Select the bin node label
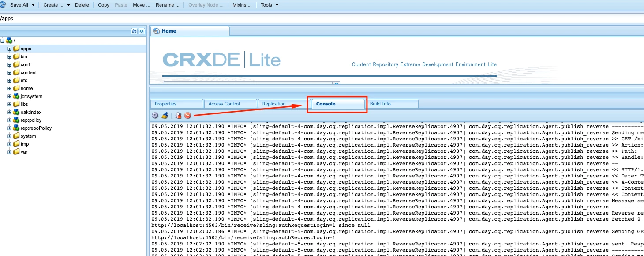 [x=24, y=56]
